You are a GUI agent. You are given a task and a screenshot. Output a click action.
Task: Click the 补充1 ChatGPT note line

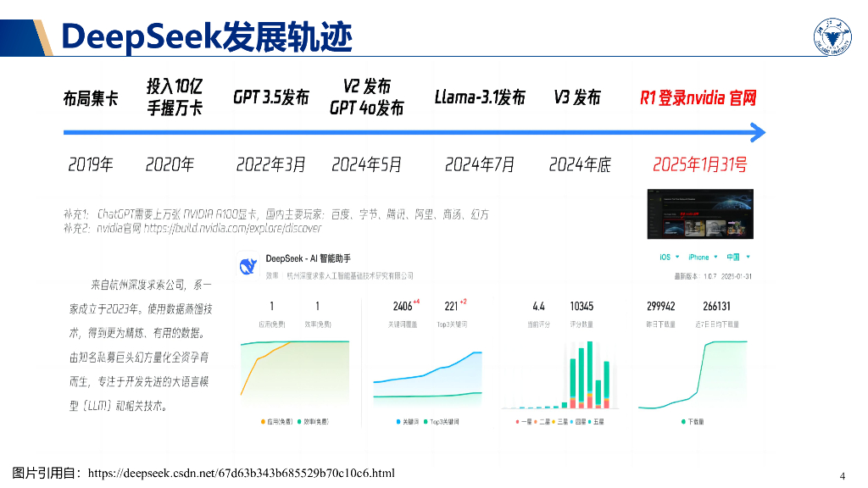(x=276, y=214)
